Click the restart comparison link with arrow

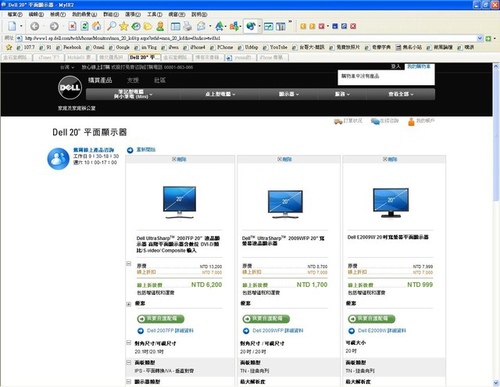tap(141, 150)
